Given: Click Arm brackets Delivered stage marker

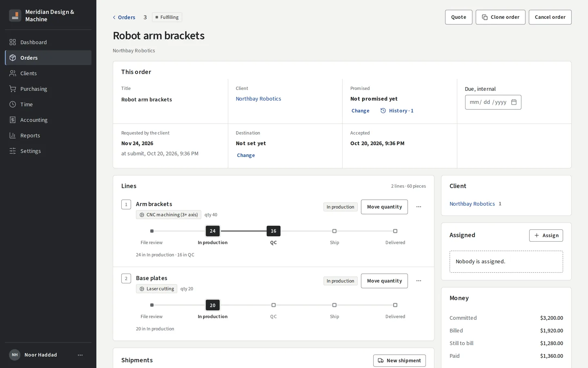Looking at the screenshot, I should tap(395, 231).
